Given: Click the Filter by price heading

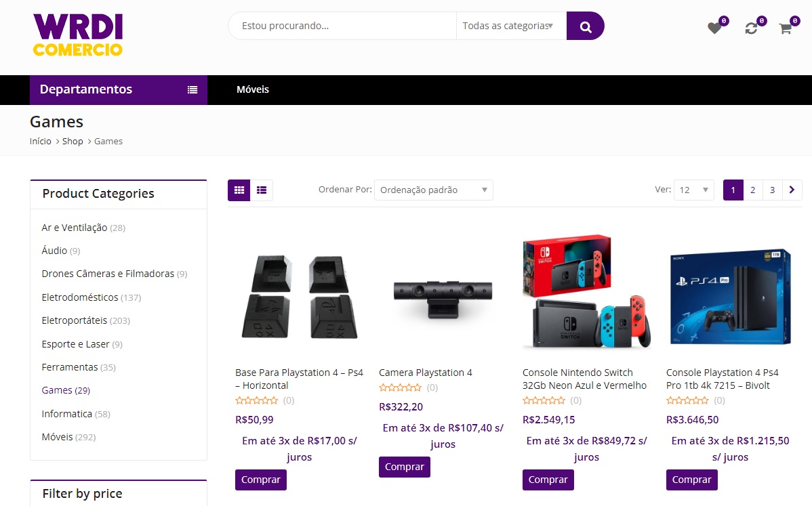Looking at the screenshot, I should 82,494.
